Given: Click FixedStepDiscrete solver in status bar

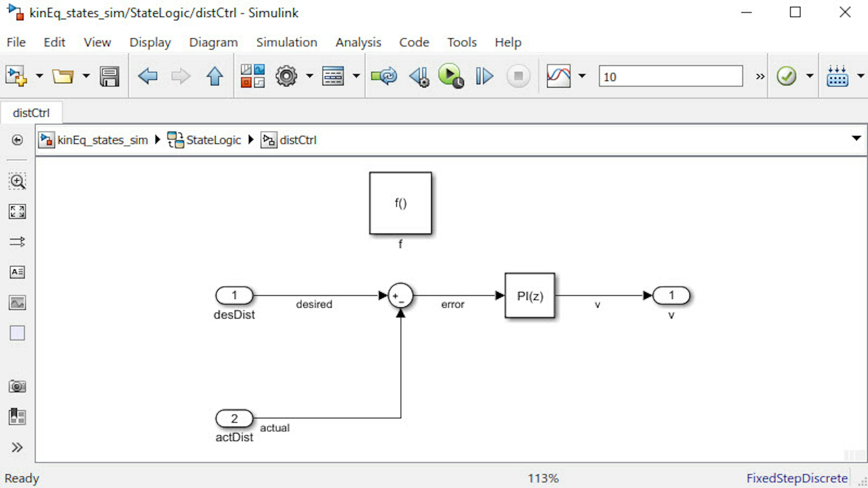Looking at the screenshot, I should click(x=797, y=478).
